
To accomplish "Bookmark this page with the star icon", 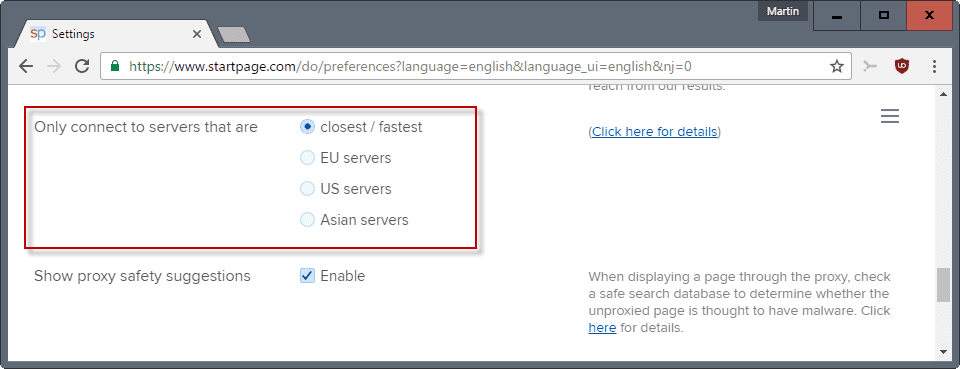I will tap(837, 66).
